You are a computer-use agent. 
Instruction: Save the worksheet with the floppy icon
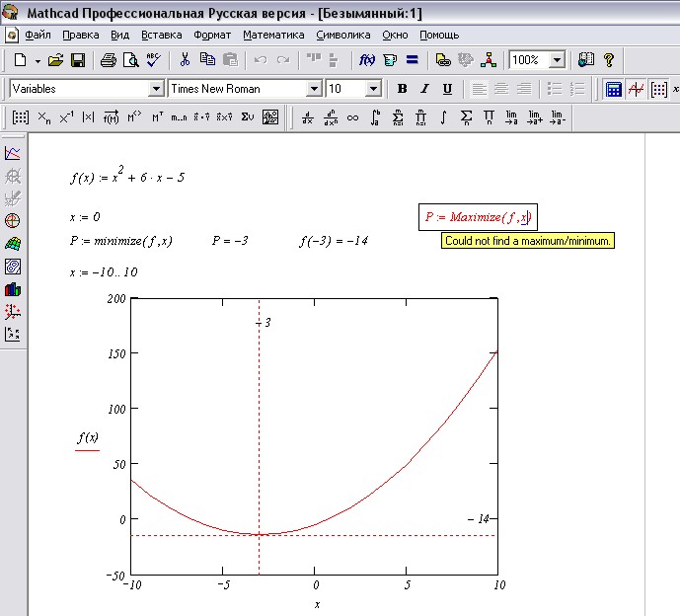click(x=78, y=60)
